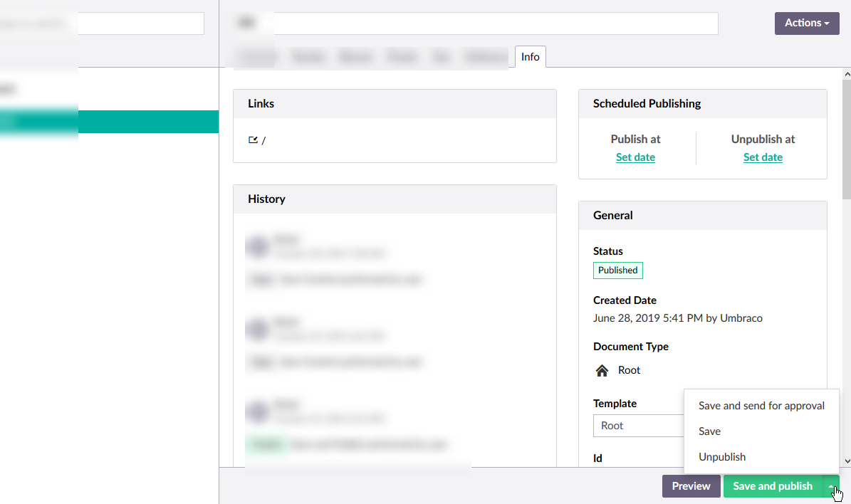Image resolution: width=851 pixels, height=504 pixels.
Task: Click the Published status badge
Action: pos(617,270)
